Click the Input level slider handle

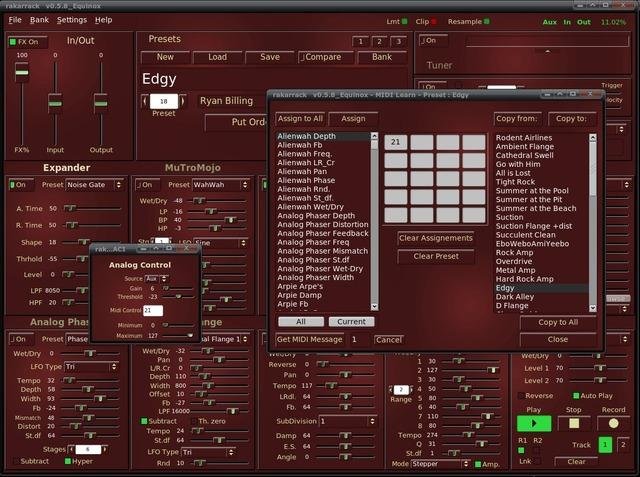coord(55,103)
